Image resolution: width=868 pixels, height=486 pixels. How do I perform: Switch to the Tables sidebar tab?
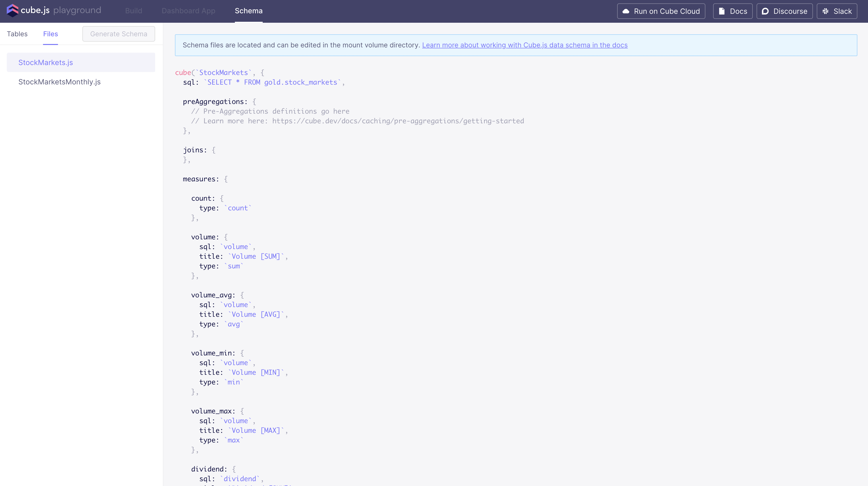(x=17, y=34)
